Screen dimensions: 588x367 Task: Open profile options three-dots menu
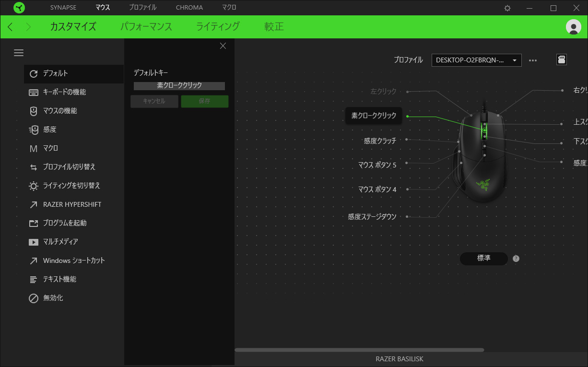(533, 60)
